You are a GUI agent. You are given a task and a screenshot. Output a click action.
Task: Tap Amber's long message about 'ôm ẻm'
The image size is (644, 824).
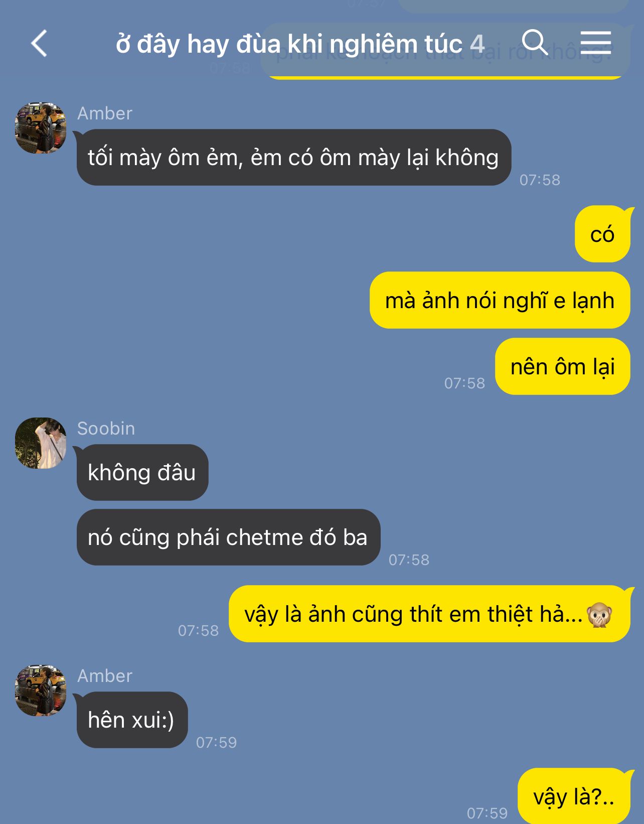pos(293,157)
